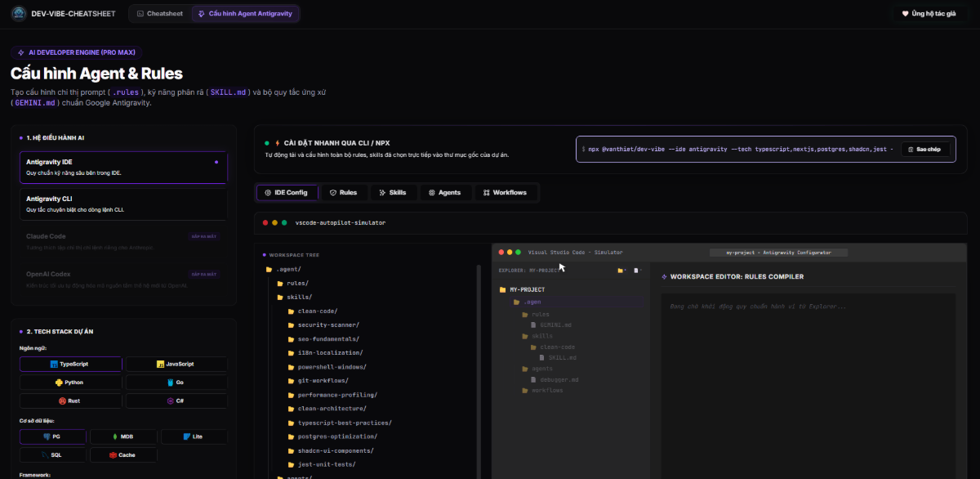Click the workspace tree vertical scrollbar
Viewport: 980px width, 479px height.
click(x=479, y=371)
